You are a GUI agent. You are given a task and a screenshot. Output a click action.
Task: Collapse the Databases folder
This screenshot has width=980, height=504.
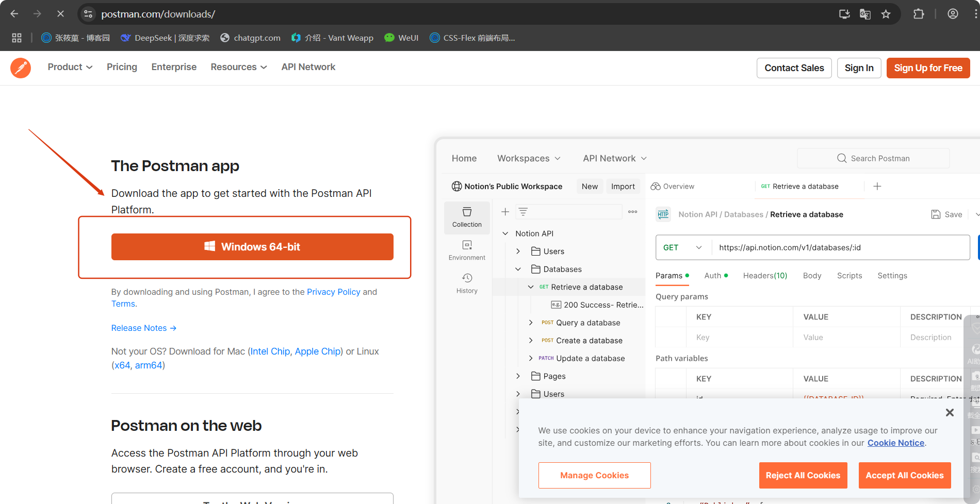518,269
